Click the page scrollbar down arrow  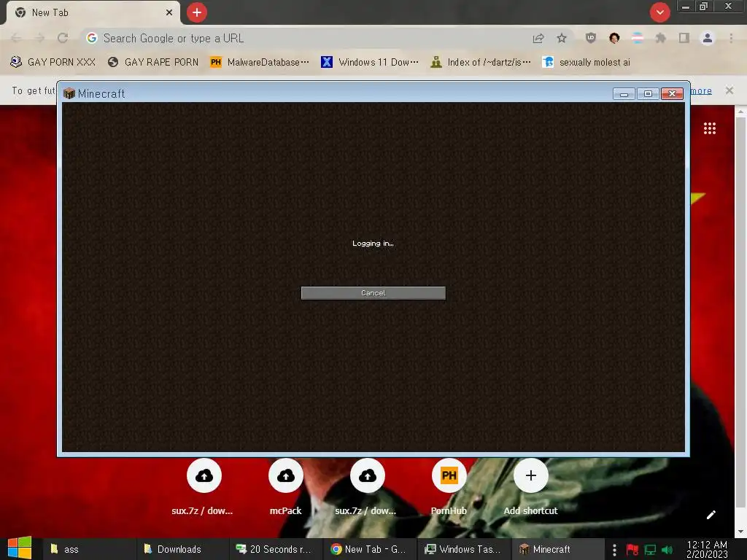pyautogui.click(x=740, y=532)
